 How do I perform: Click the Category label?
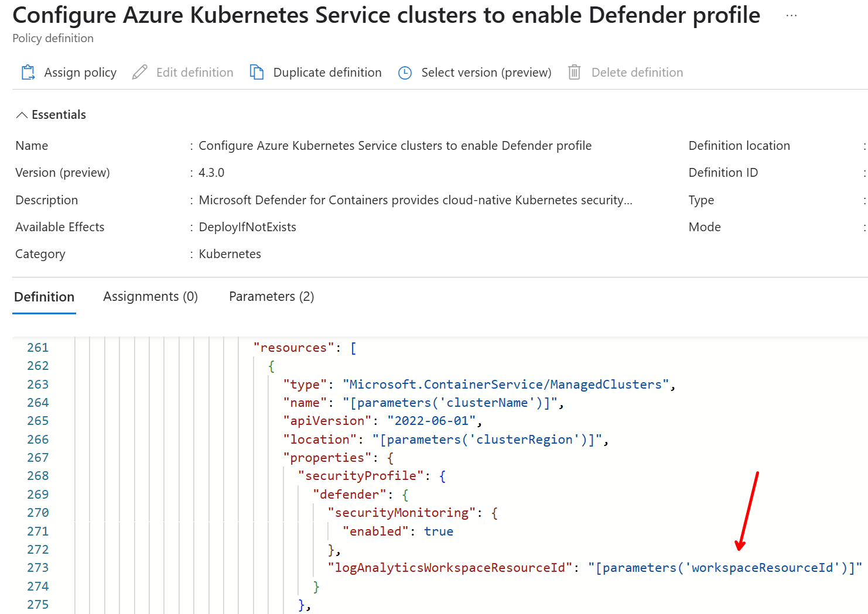pos(40,254)
